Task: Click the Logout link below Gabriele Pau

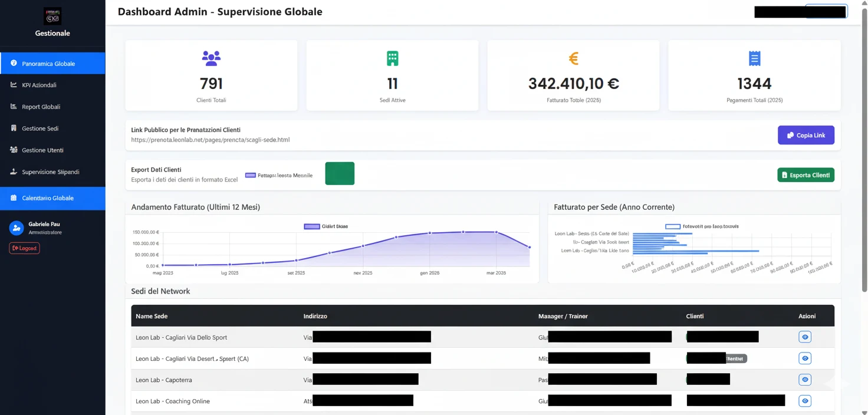Action: [24, 248]
